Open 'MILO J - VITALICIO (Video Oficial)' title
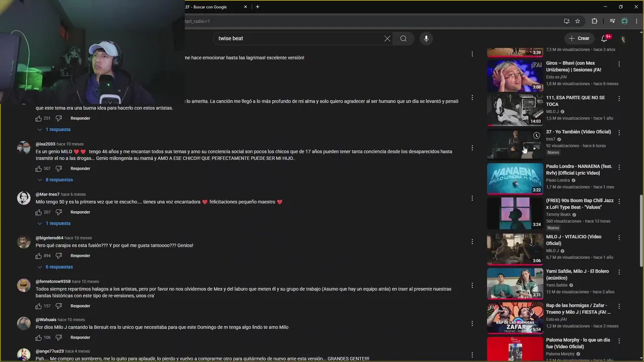 (x=574, y=240)
